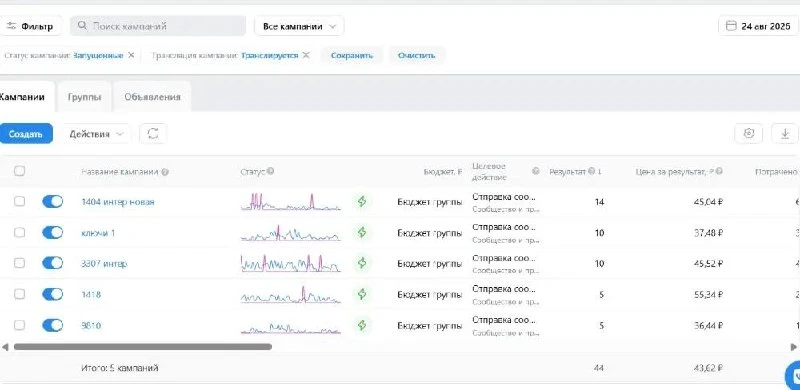Viewport: 800px width, 390px height.
Task: Tick checkbox for ключи 1 campaign
Action: 19,232
